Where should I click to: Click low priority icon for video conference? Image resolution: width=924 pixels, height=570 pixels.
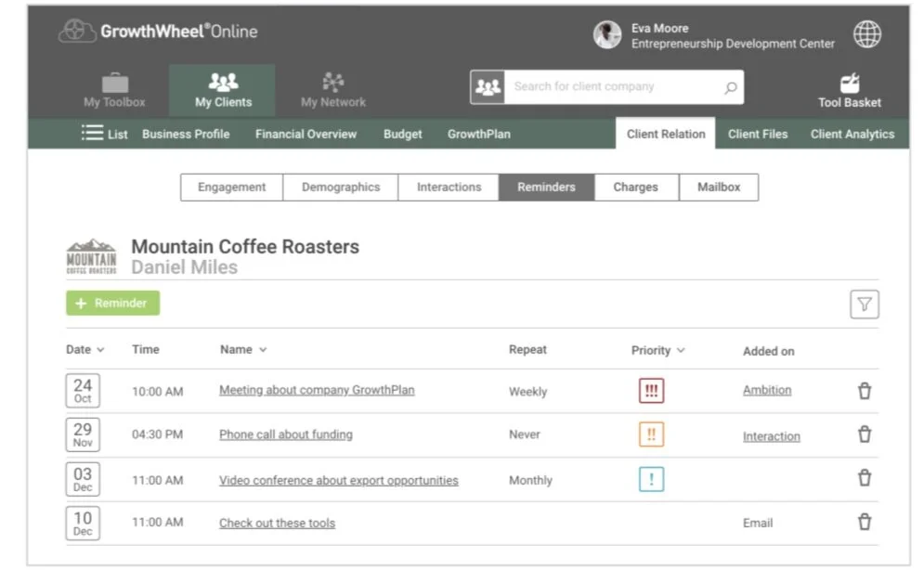[651, 479]
